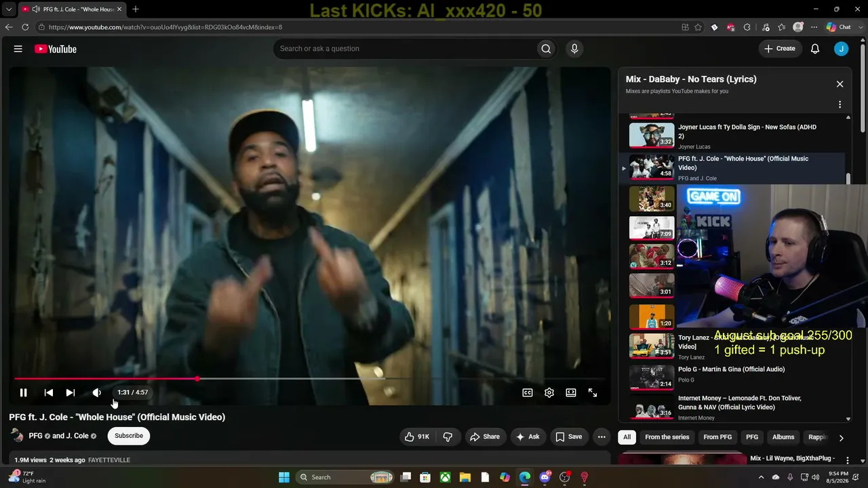Open the Mix playlist three-dot options

pos(840,104)
